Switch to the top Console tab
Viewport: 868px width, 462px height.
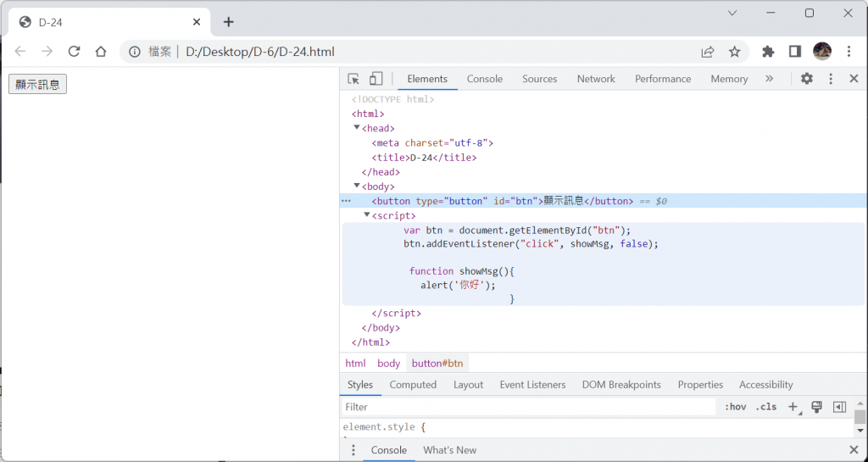484,79
